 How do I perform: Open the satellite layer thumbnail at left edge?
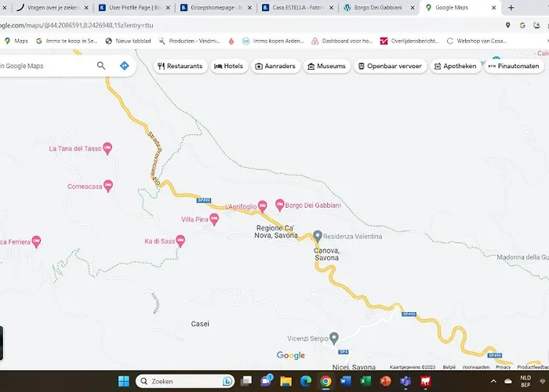tap(2, 343)
